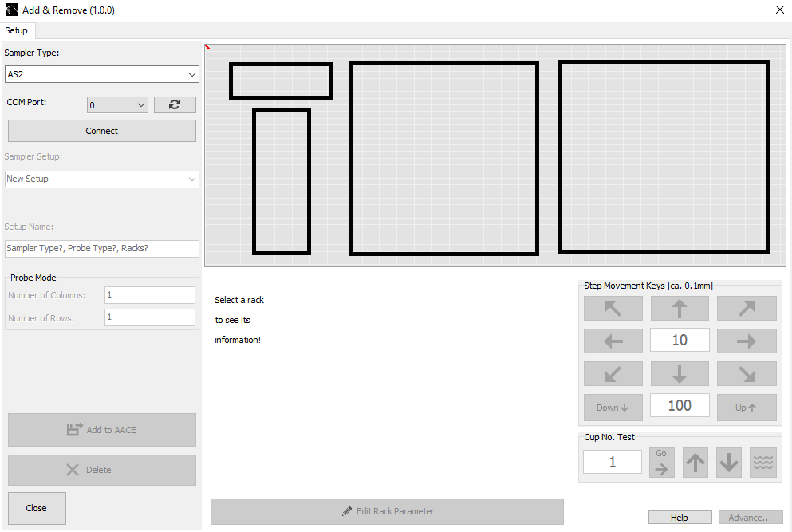This screenshot has height=532, width=792.
Task: Click the Cup No. Test number field
Action: click(x=612, y=462)
